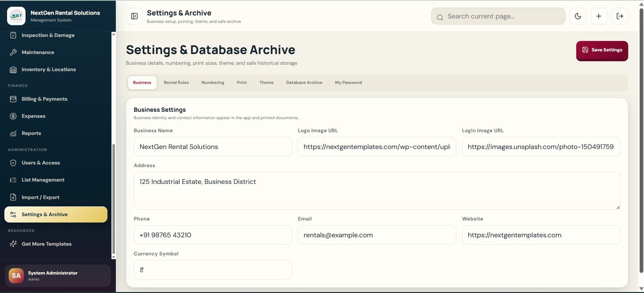Open the Reports section

click(x=56, y=133)
